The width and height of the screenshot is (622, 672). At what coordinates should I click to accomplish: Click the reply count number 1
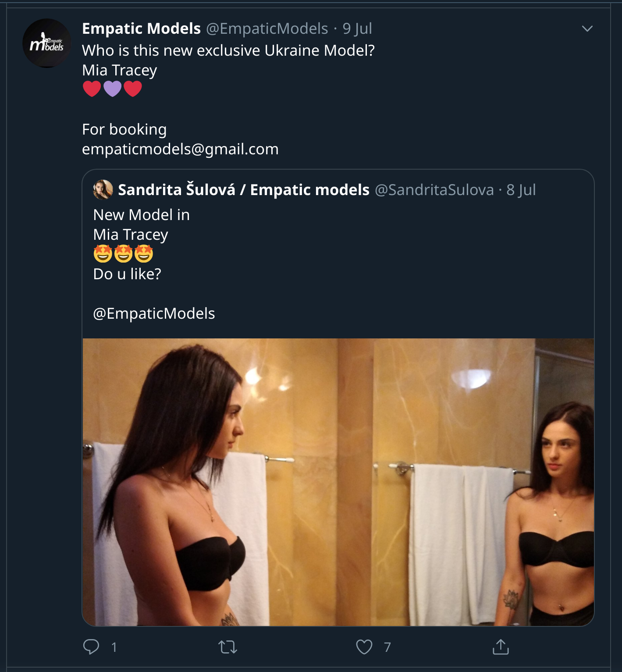tap(114, 647)
